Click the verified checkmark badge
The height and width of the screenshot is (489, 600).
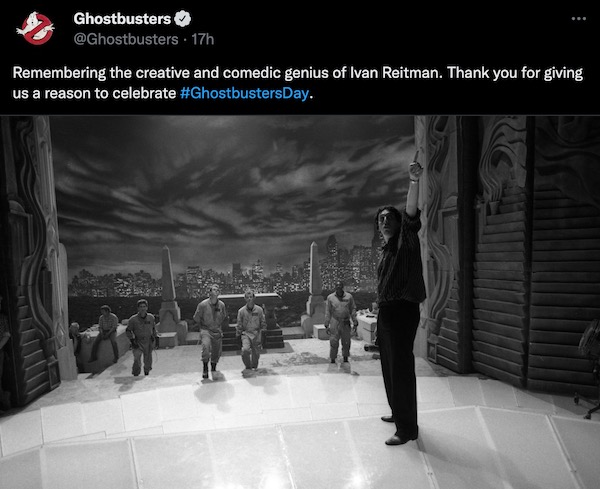183,19
